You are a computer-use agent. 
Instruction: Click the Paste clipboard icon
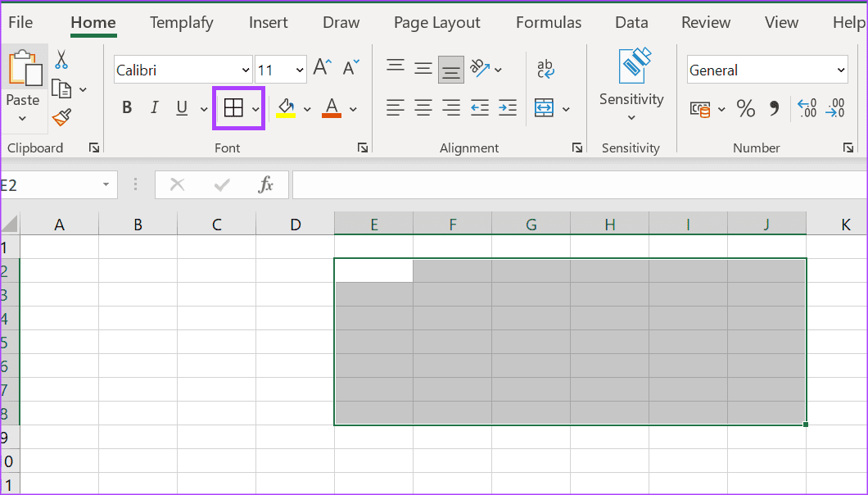(x=25, y=68)
